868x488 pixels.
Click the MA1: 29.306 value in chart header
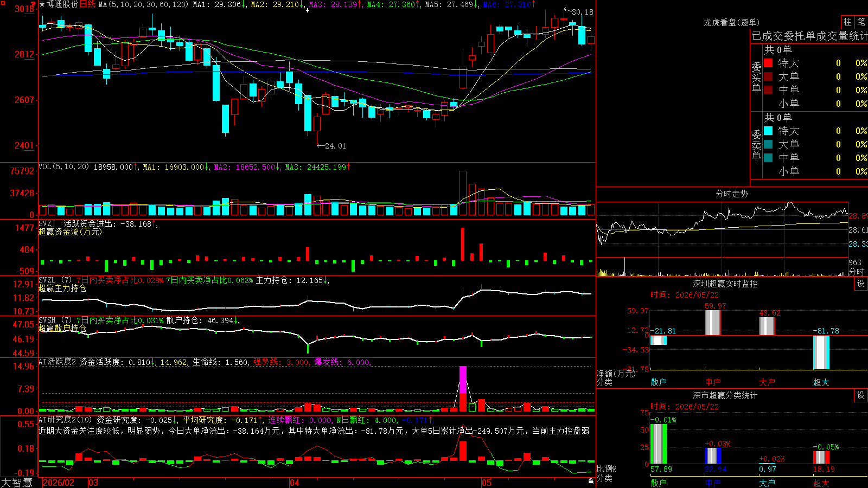click(218, 4)
